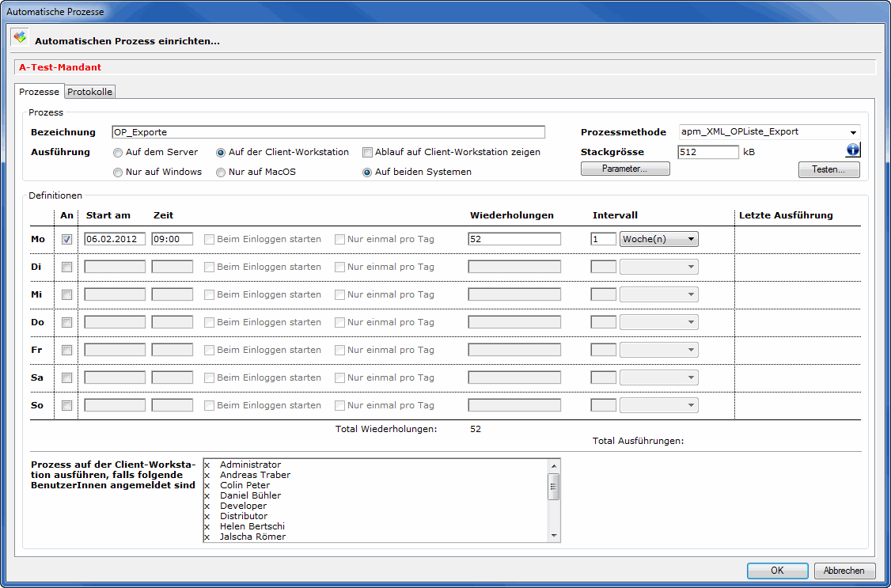
Task: Open the Prozessmethode dropdown
Action: [x=853, y=132]
